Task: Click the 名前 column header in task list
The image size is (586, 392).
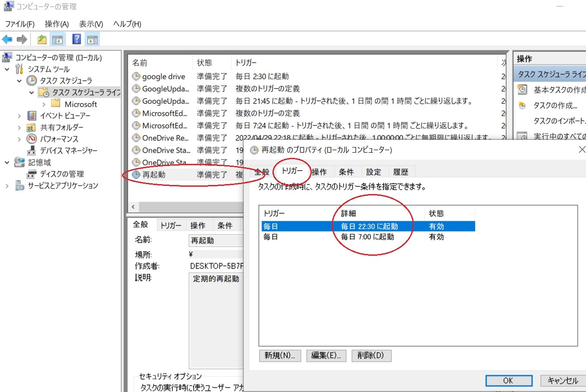Action: point(160,63)
